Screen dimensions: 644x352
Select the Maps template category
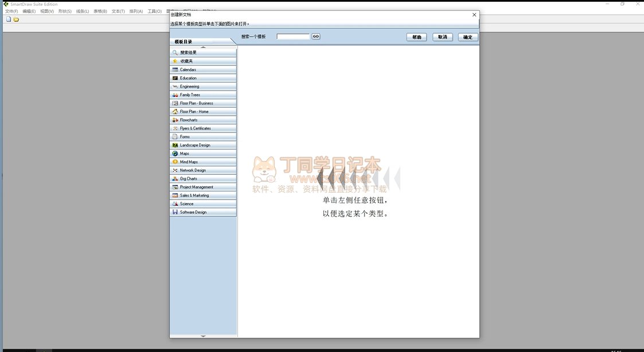coord(204,153)
